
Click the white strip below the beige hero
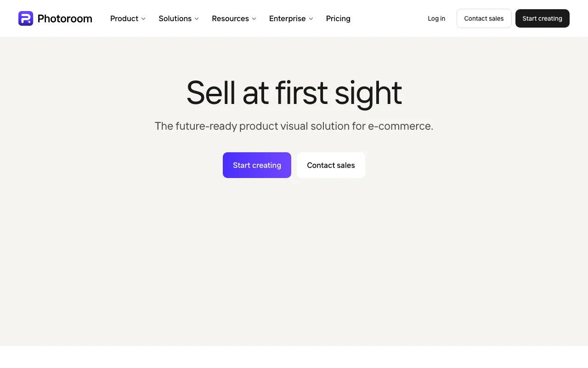(x=294, y=357)
